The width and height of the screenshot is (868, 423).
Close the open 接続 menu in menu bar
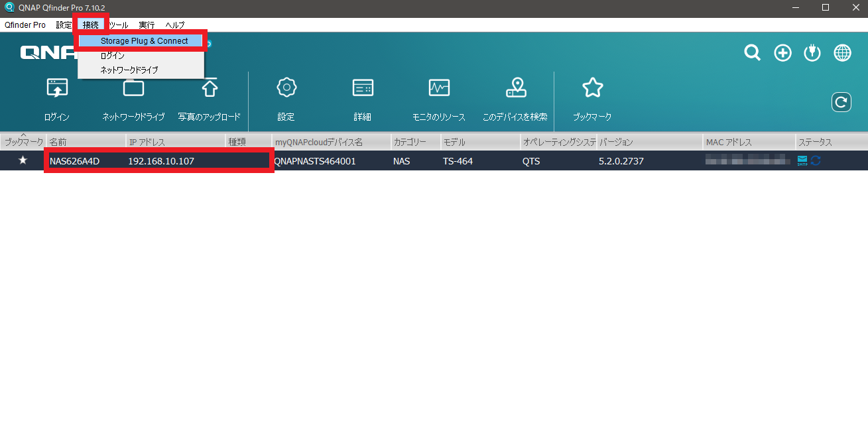click(91, 25)
